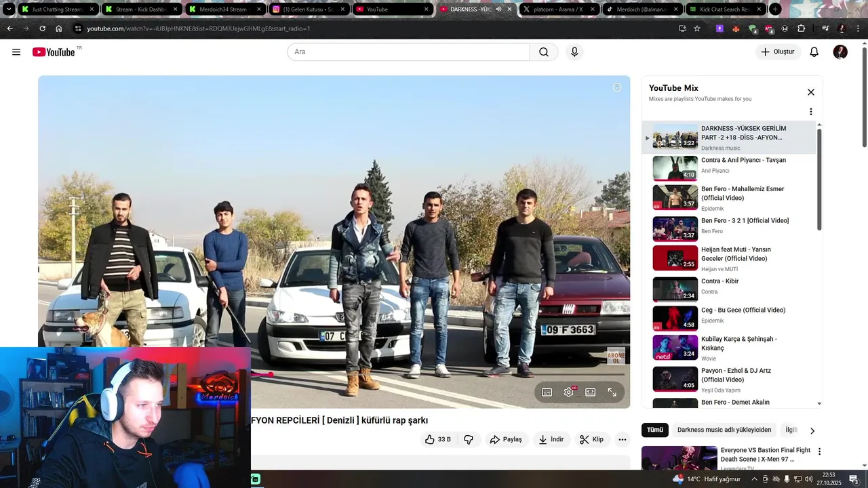The height and width of the screenshot is (488, 868).
Task: Open the YouTube hamburger guide menu
Action: tap(16, 52)
